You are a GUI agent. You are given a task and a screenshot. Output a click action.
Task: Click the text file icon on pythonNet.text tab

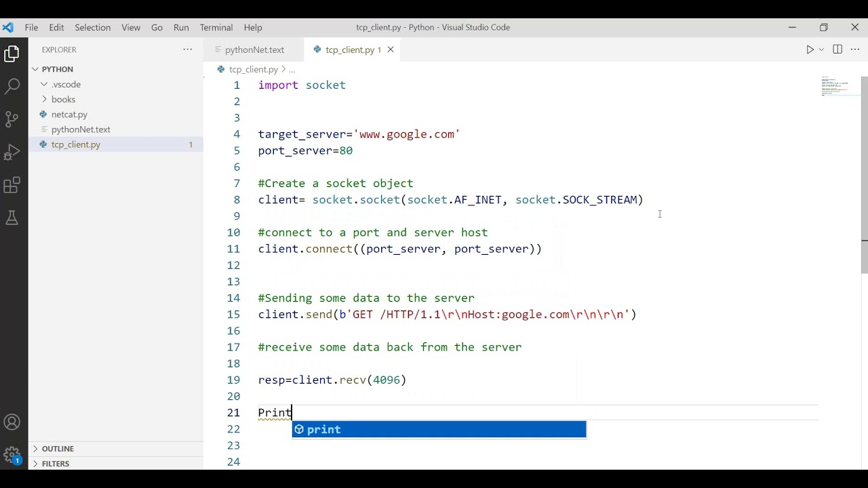point(218,49)
